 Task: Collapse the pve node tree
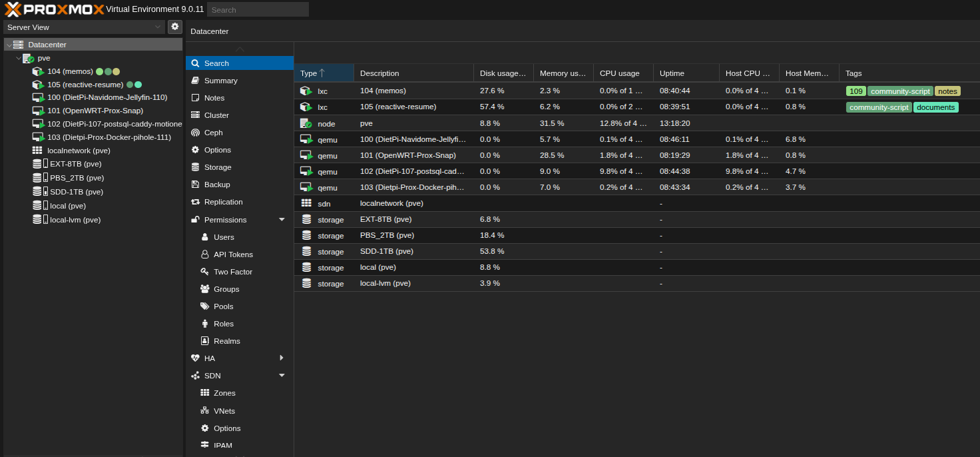19,58
